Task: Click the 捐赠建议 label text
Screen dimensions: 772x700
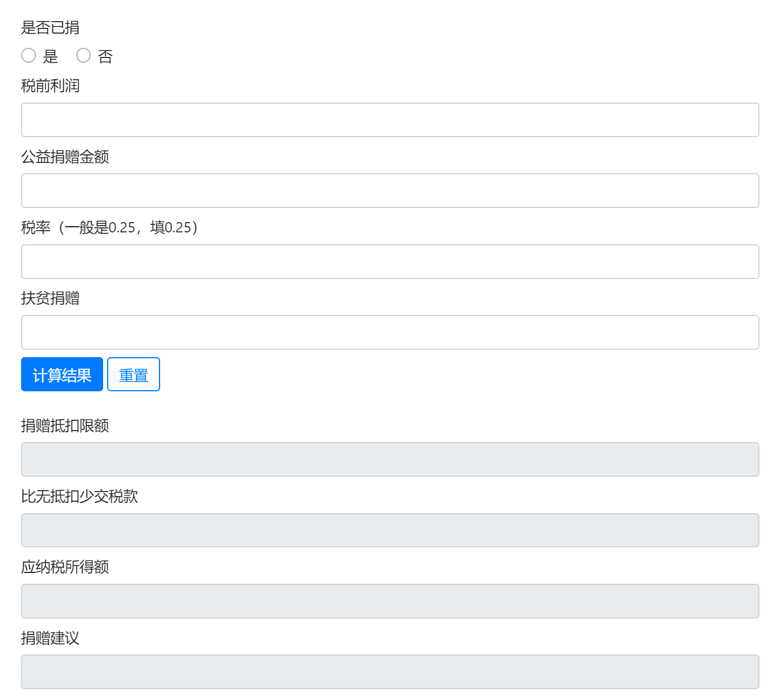Action: (50, 638)
